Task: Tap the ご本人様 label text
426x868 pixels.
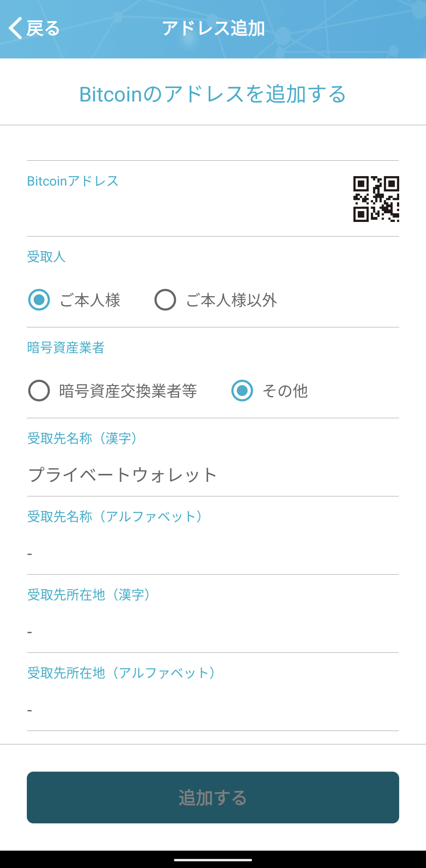Action: [90, 300]
